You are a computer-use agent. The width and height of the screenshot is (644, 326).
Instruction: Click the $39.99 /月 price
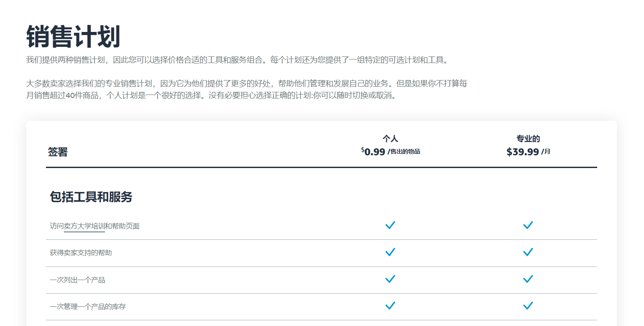[x=528, y=152]
